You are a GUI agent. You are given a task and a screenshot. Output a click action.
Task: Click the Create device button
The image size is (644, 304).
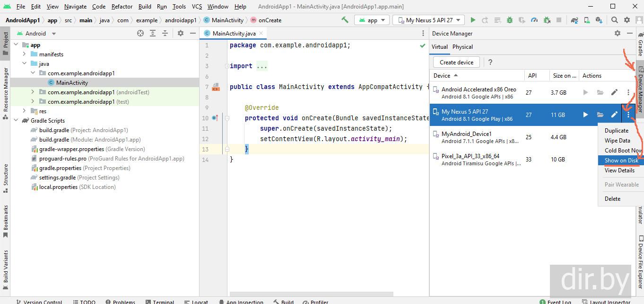[456, 62]
